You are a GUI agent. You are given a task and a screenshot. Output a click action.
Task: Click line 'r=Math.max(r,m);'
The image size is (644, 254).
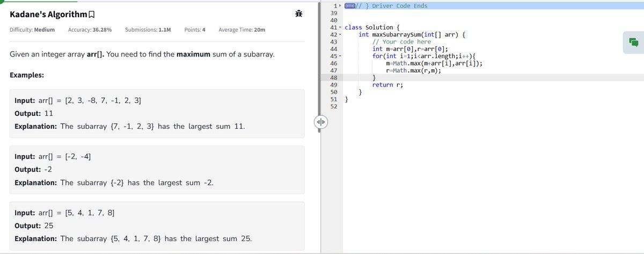pyautogui.click(x=414, y=71)
